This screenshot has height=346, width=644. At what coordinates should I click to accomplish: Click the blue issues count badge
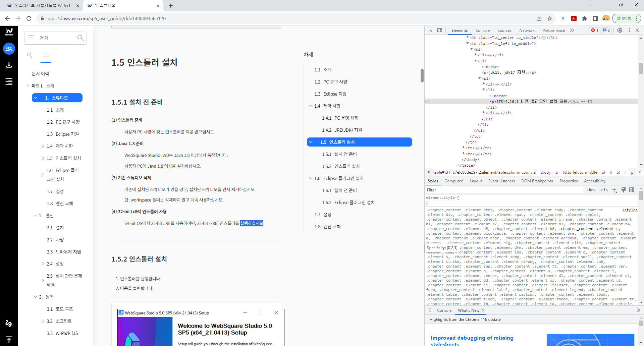[606, 30]
